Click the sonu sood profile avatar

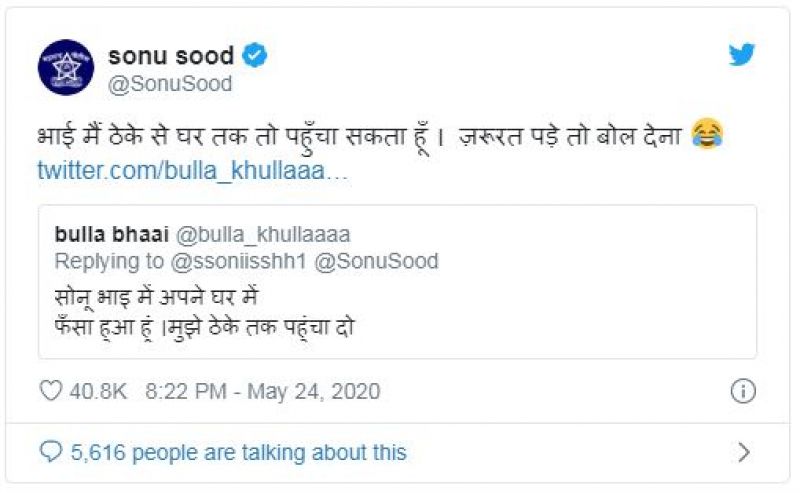65,67
